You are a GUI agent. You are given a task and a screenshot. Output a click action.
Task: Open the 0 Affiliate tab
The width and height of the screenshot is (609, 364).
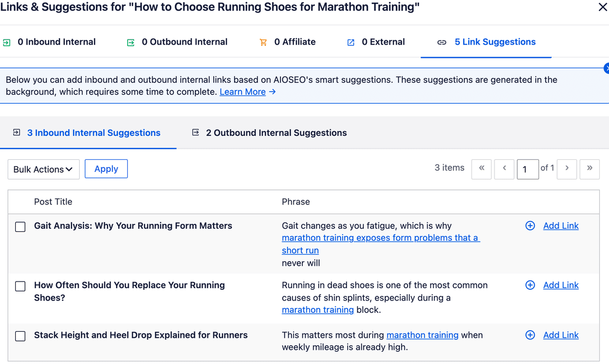coord(288,42)
